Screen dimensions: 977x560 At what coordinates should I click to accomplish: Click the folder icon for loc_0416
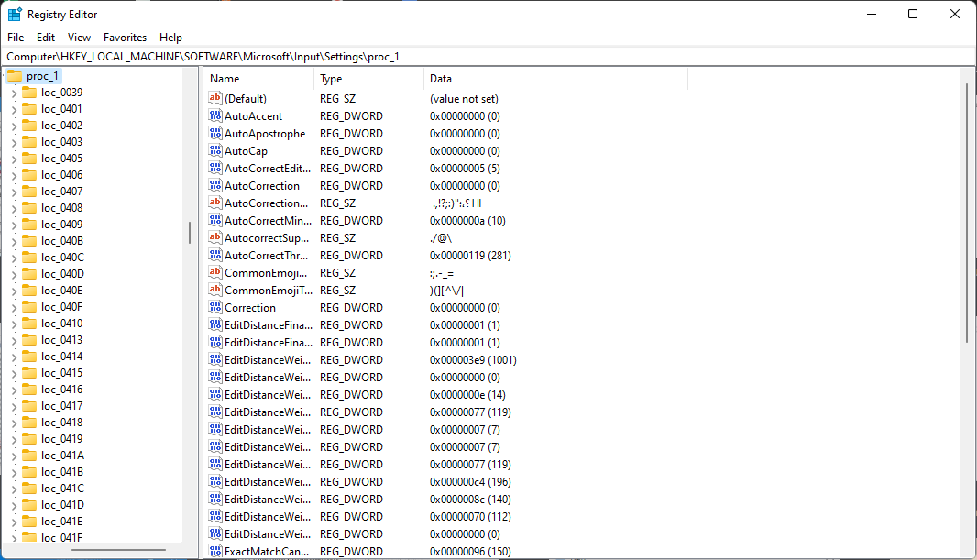[29, 390]
